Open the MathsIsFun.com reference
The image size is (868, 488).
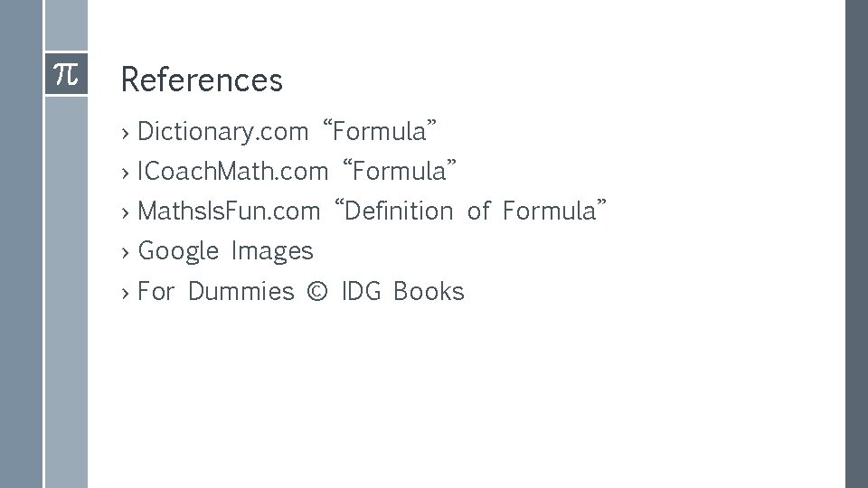pos(229,211)
